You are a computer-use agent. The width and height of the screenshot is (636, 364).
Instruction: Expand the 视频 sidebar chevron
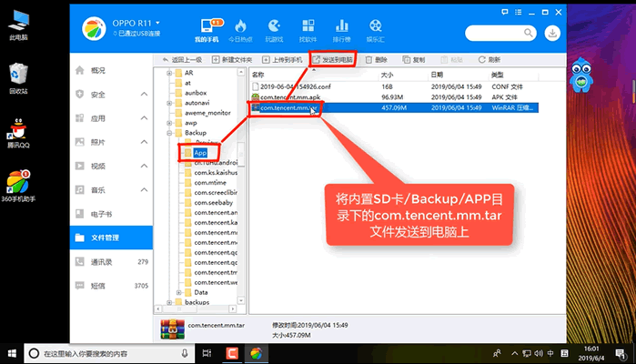point(144,166)
